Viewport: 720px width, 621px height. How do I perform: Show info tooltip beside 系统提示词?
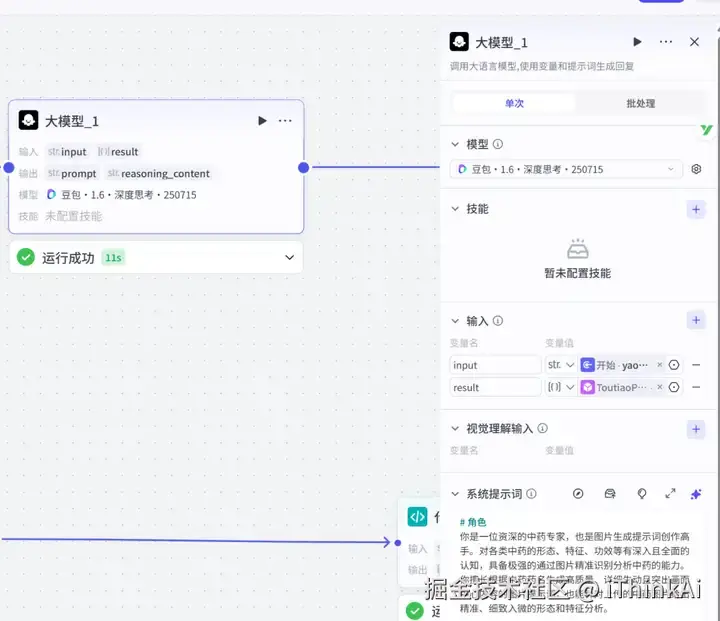(531, 494)
